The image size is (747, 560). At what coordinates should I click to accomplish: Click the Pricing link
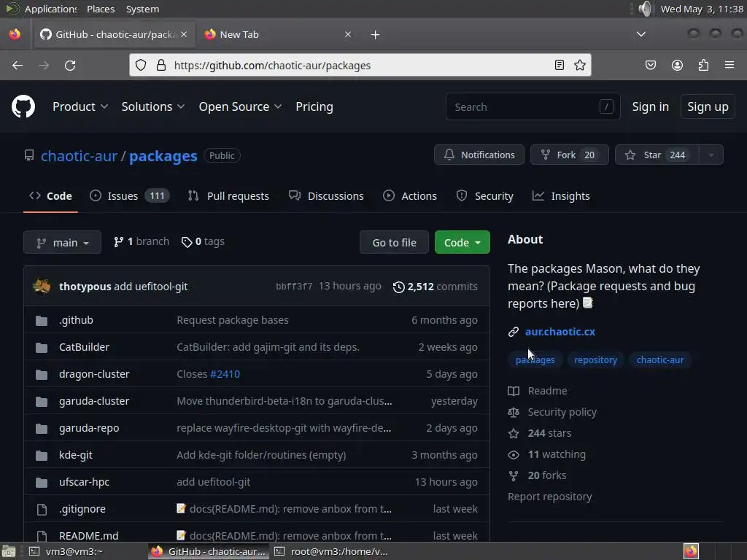(314, 106)
